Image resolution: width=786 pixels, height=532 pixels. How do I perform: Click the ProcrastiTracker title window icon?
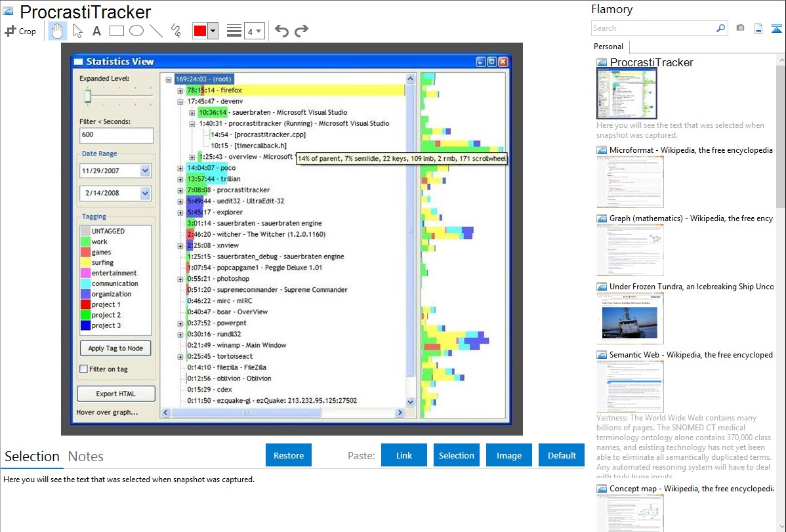click(8, 11)
